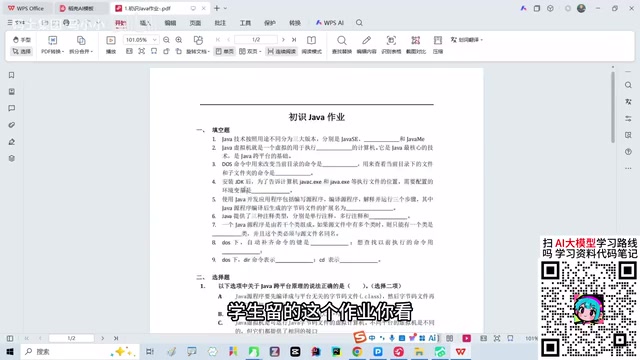Open the layers panel in left sidebar
The image size is (640, 360).
tap(11, 158)
